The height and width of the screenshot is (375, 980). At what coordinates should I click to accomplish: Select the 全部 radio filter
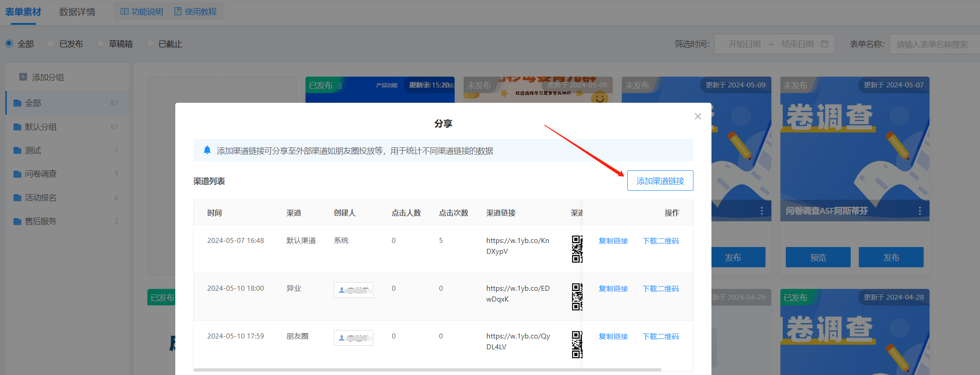coord(9,44)
